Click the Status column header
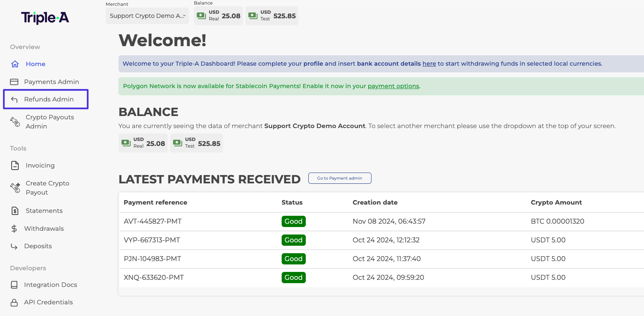This screenshot has width=644, height=316. click(292, 202)
